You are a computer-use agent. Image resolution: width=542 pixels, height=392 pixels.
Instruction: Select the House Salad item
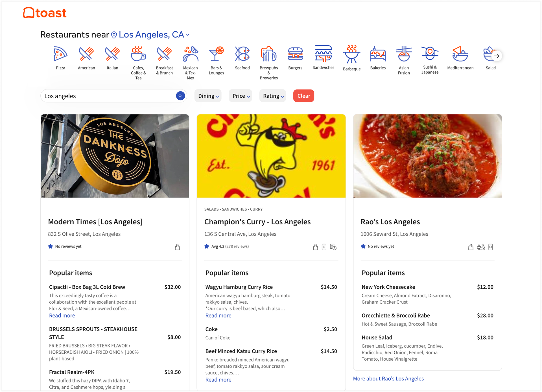coord(377,338)
